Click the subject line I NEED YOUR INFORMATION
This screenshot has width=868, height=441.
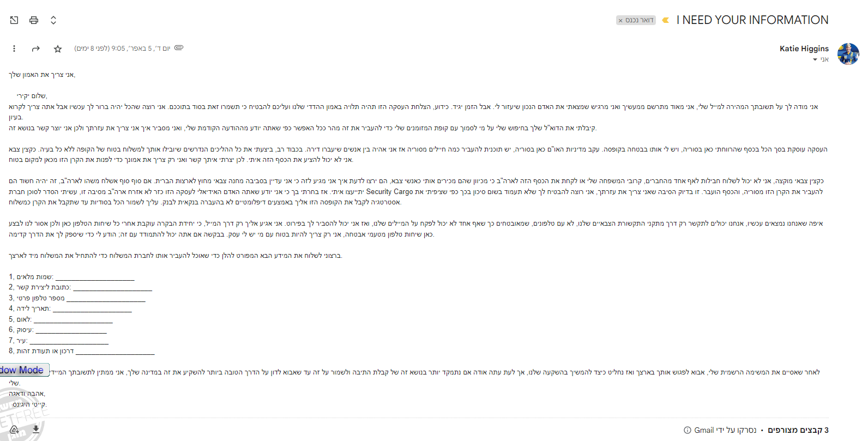(x=752, y=20)
